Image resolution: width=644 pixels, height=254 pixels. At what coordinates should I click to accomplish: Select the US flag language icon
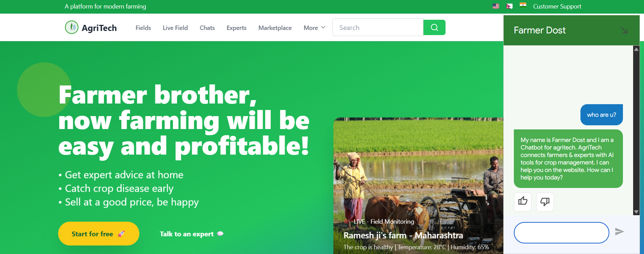coord(496,6)
